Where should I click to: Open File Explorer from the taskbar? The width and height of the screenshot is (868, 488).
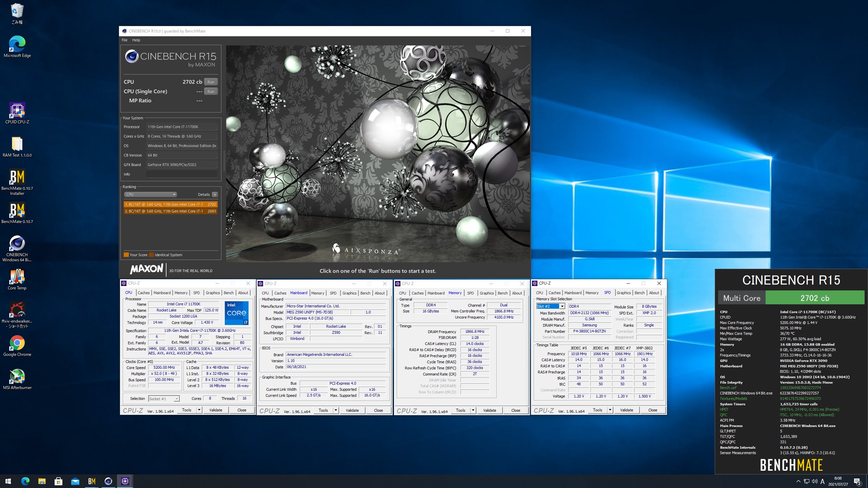click(x=42, y=481)
